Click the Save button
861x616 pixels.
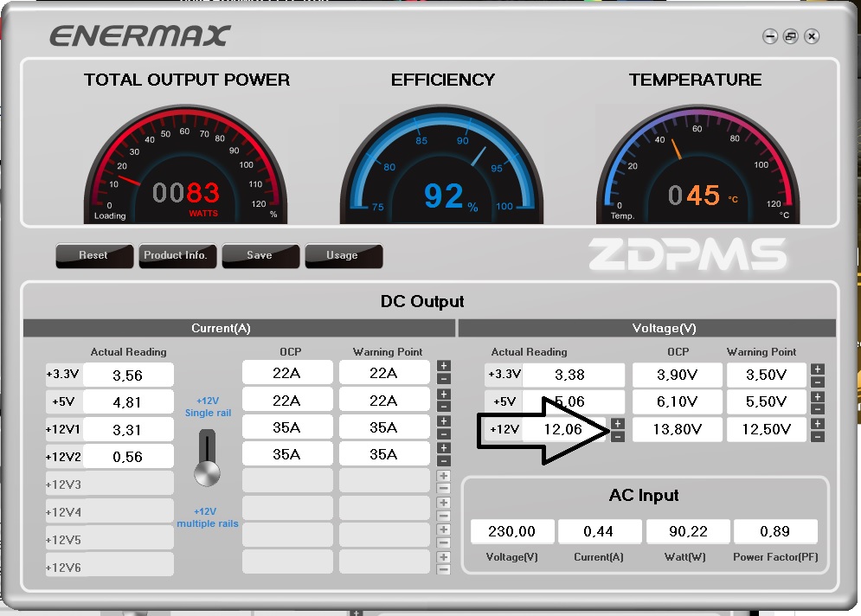[260, 256]
